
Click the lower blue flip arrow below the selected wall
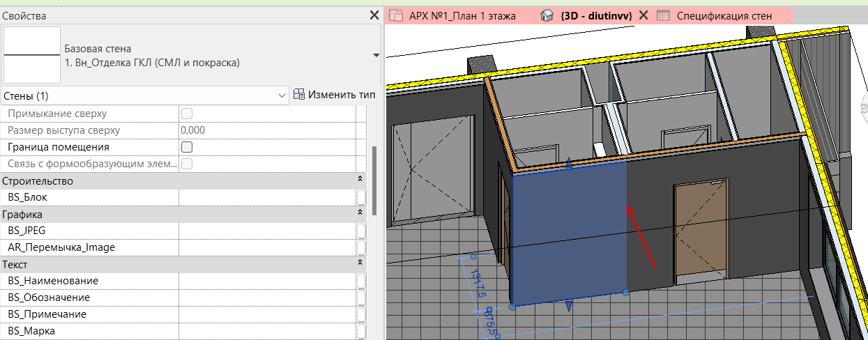[570, 306]
